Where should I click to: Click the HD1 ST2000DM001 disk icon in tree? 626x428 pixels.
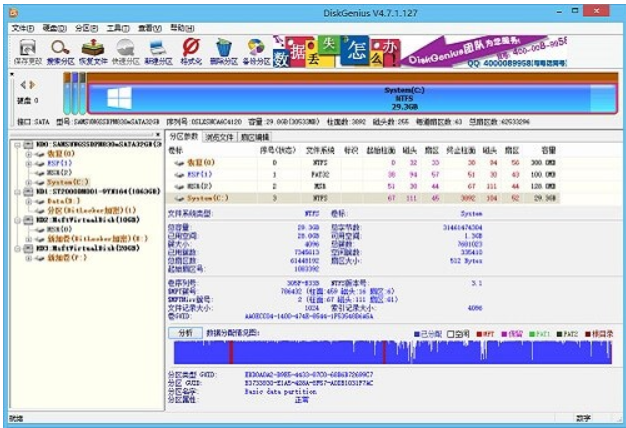pos(28,192)
